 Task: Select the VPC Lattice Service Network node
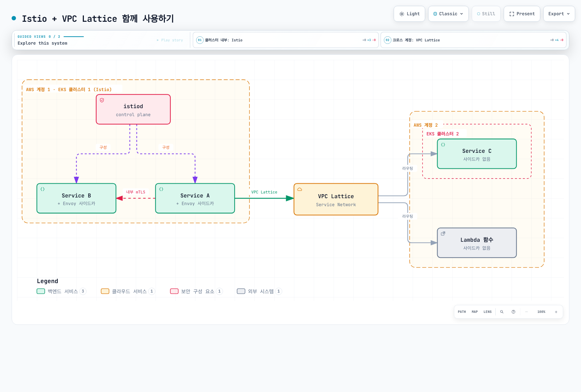pos(336,199)
